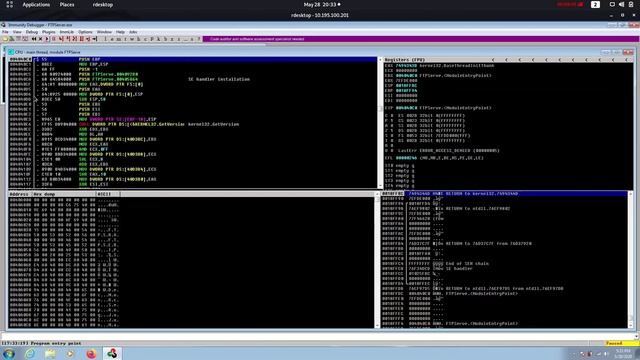Image resolution: width=640 pixels, height=360 pixels.
Task: Click Immunity Debugger taskbar icon
Action: click(x=112, y=353)
